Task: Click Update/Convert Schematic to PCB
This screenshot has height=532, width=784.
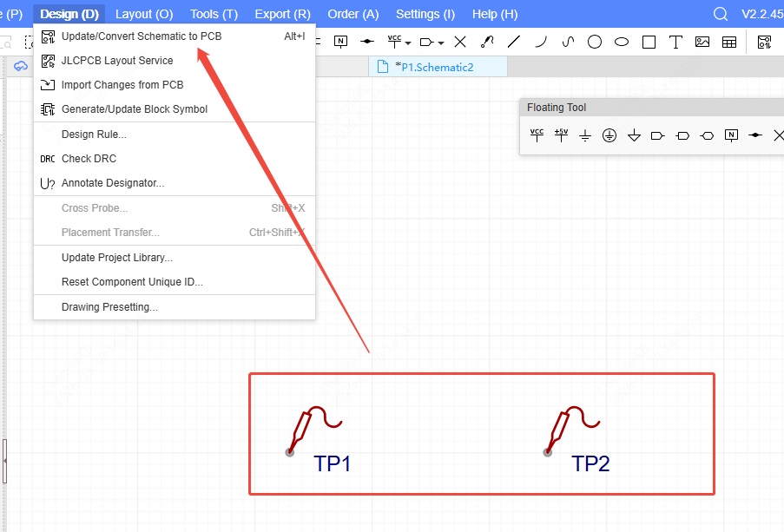Action: (141, 36)
